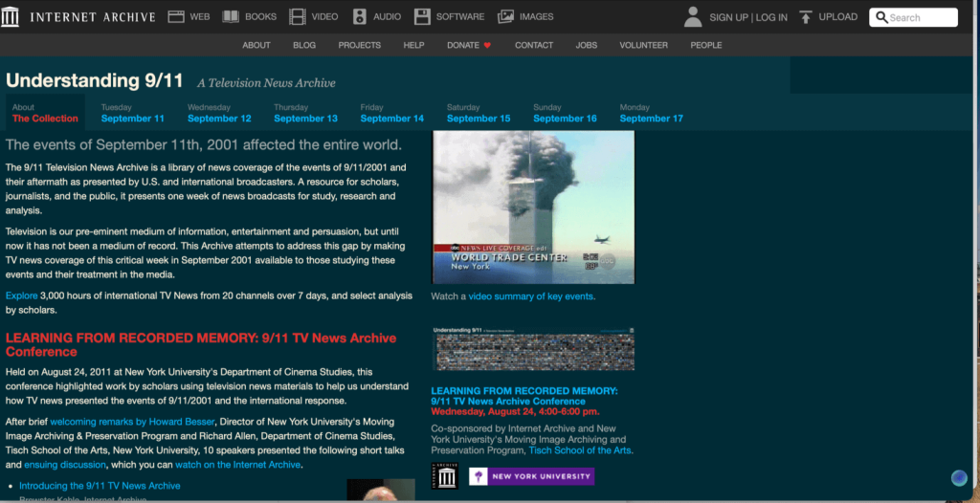Viewport: 980px width, 503px height.
Task: Click the UPLOAD text link
Action: click(838, 17)
